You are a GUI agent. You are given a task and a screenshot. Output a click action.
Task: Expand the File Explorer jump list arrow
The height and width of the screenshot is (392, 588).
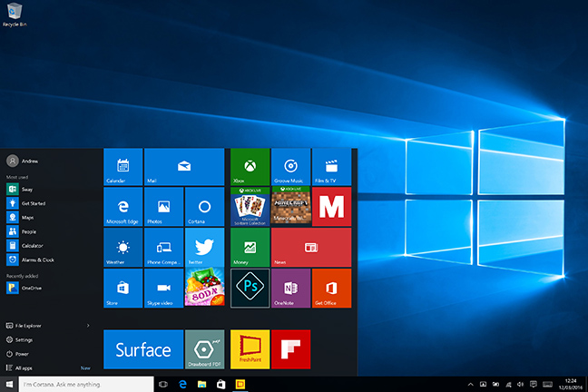click(x=88, y=326)
